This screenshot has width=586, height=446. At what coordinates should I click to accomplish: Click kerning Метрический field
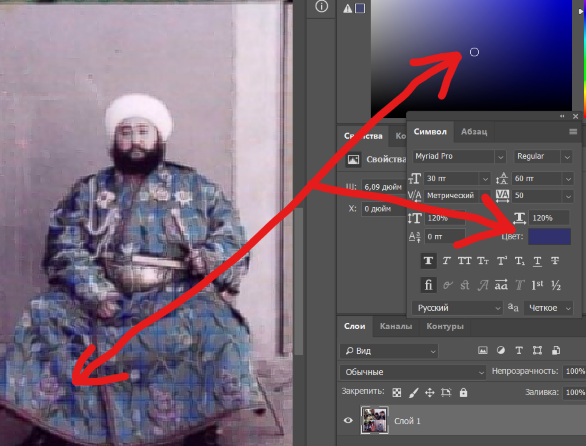(x=451, y=196)
